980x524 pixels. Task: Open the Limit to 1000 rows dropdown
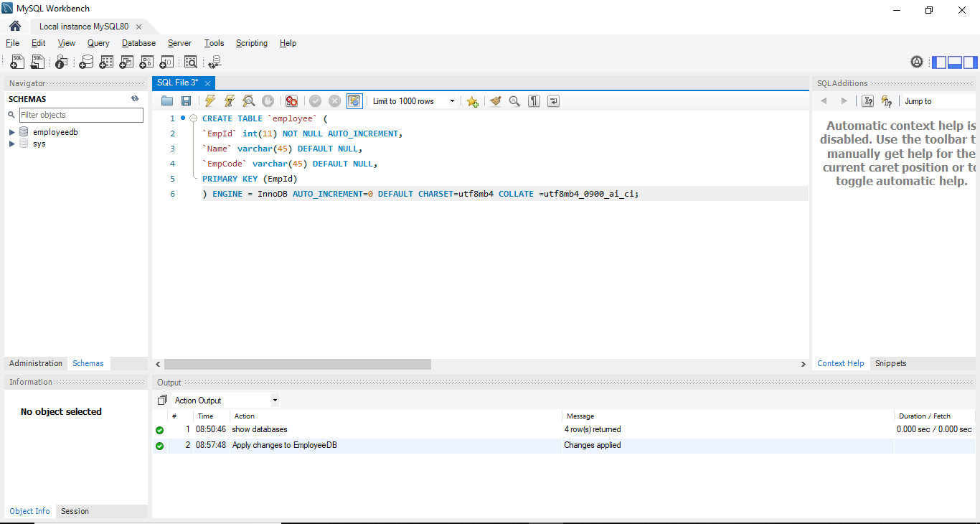point(414,101)
